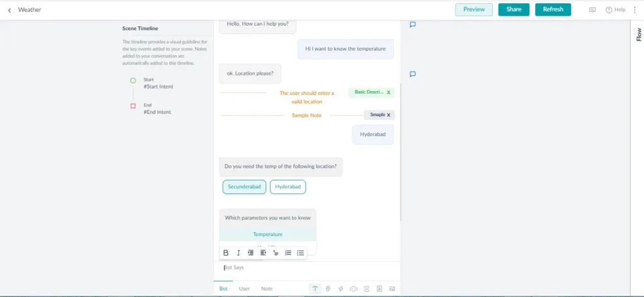
Task: Remove the Basic Description tag
Action: pyautogui.click(x=389, y=93)
